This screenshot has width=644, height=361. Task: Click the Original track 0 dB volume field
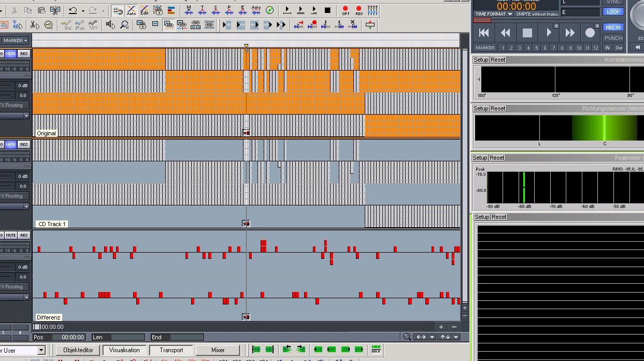[x=22, y=86]
